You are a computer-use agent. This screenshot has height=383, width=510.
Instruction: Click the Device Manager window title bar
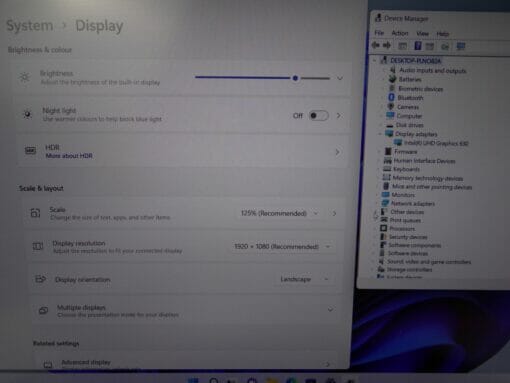[x=440, y=18]
